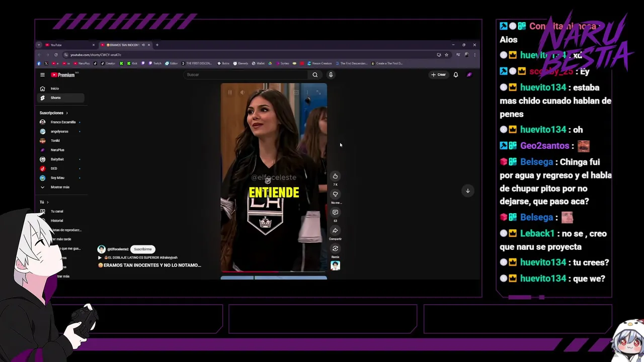Image resolution: width=644 pixels, height=362 pixels.
Task: Open the Nexon Creators bookmark
Action: coord(320,63)
